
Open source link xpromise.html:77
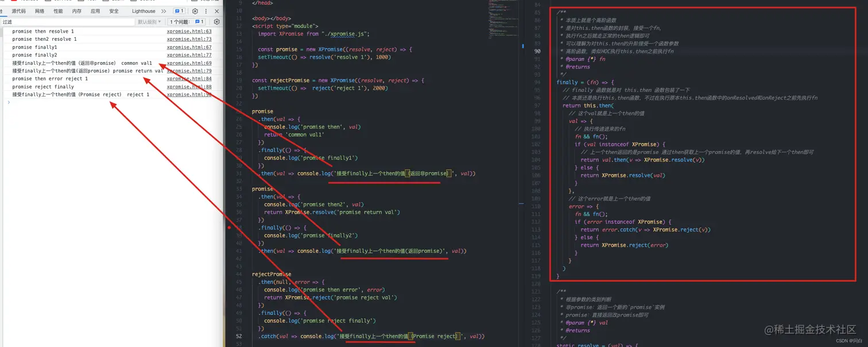tap(189, 55)
